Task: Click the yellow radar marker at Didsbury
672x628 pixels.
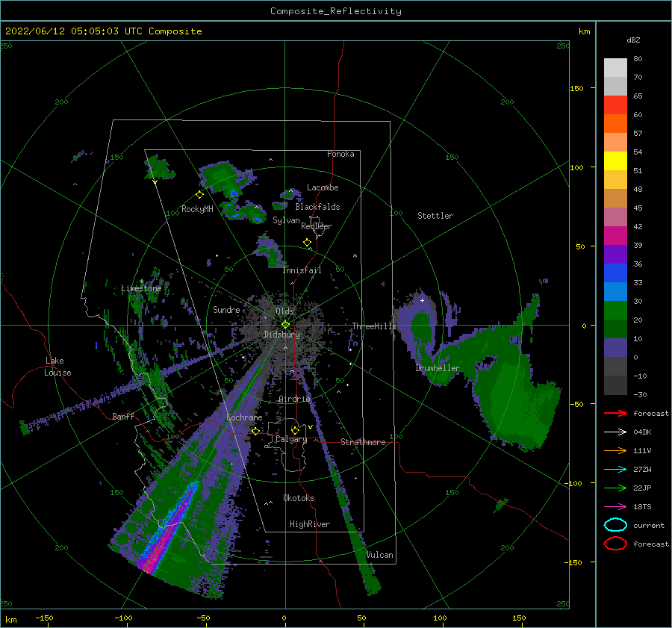Action: [x=285, y=325]
